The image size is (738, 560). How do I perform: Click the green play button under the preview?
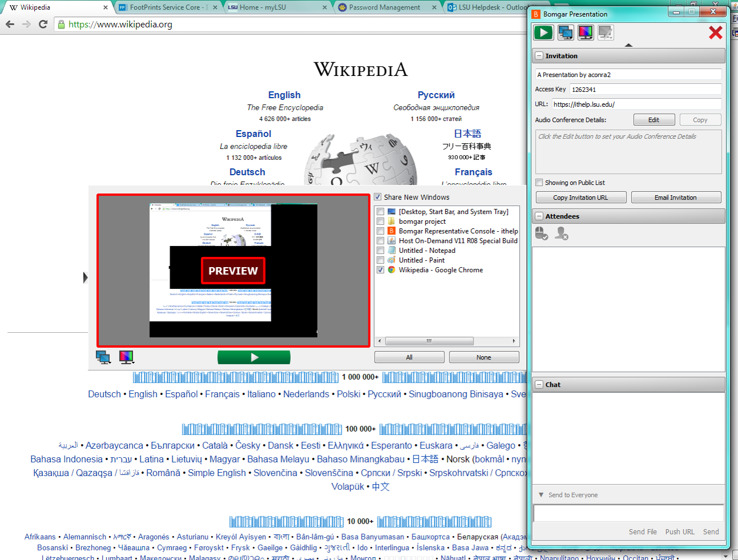[x=254, y=357]
